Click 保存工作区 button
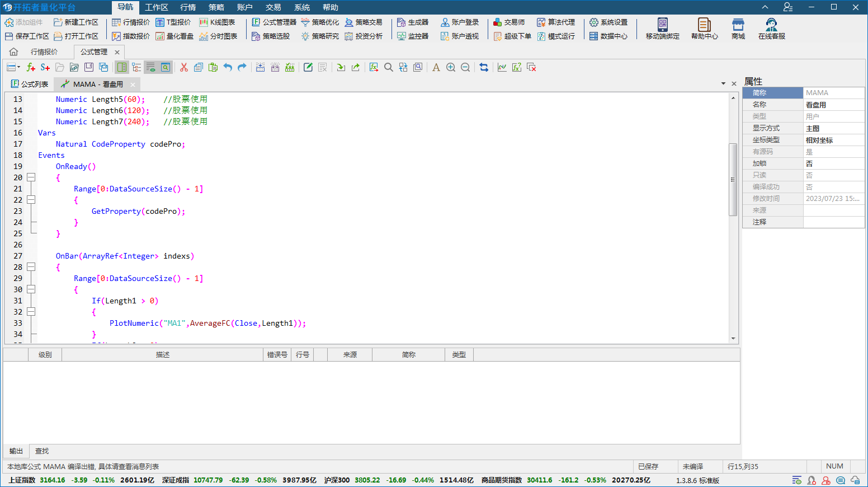Screen dimensions: 868x487 27,36
